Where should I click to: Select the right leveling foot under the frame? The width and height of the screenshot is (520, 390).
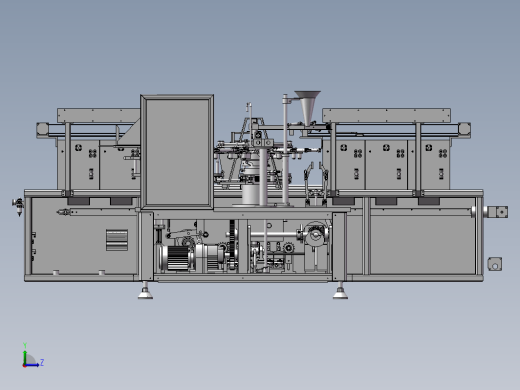pos(340,291)
